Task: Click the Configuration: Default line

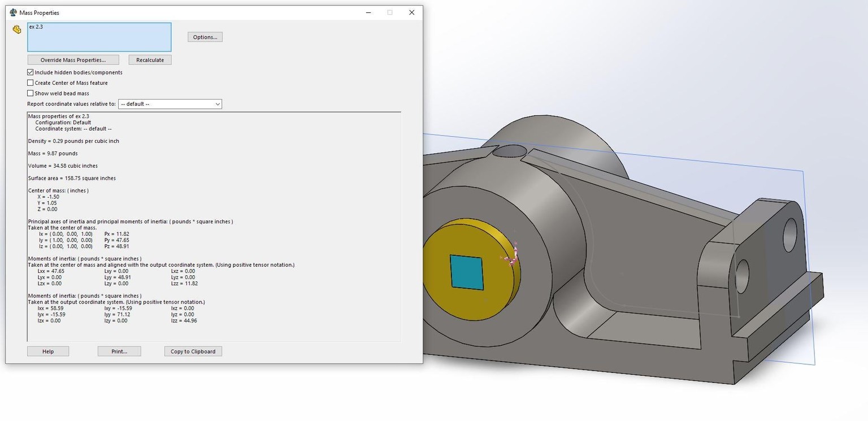Action: click(63, 123)
